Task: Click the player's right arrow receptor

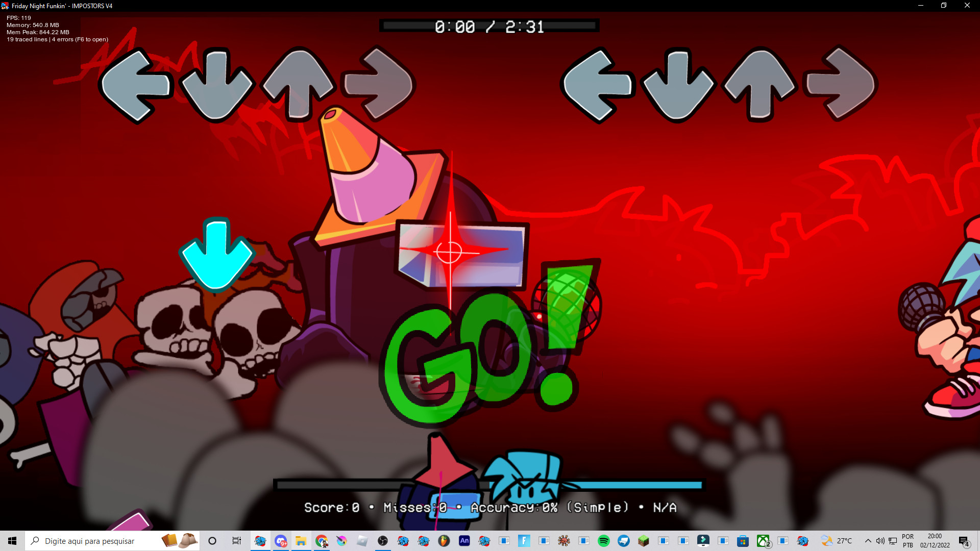Action: [x=841, y=84]
